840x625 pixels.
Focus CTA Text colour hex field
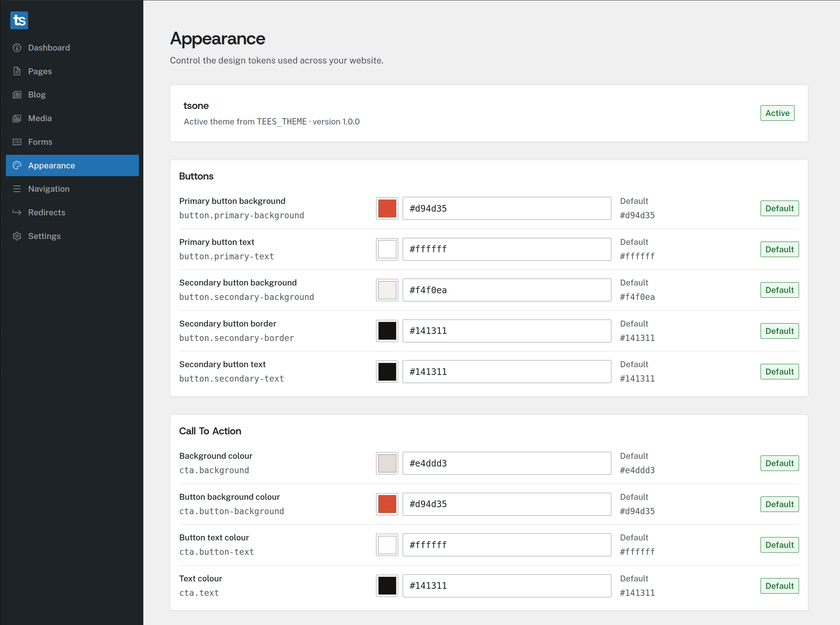pyautogui.click(x=507, y=586)
